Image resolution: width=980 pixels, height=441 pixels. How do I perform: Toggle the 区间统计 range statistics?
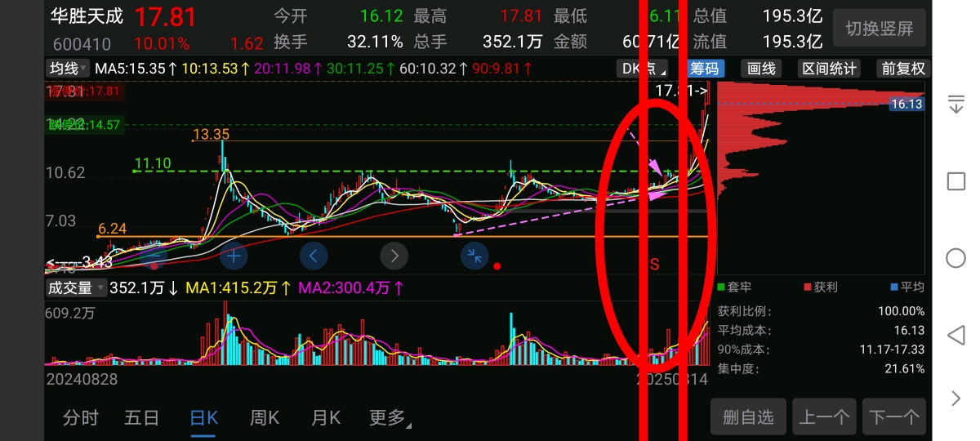pos(829,69)
